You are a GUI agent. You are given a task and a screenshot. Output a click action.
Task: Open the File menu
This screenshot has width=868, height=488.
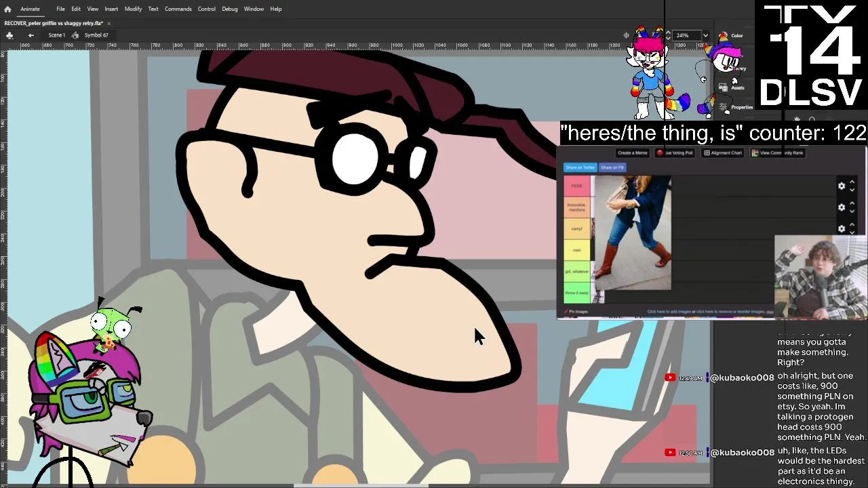click(60, 9)
